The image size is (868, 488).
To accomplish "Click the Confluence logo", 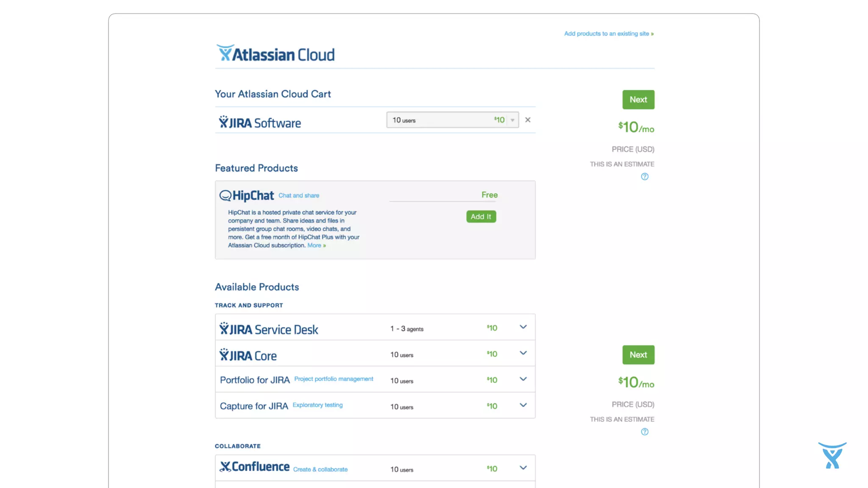I will pos(255,467).
